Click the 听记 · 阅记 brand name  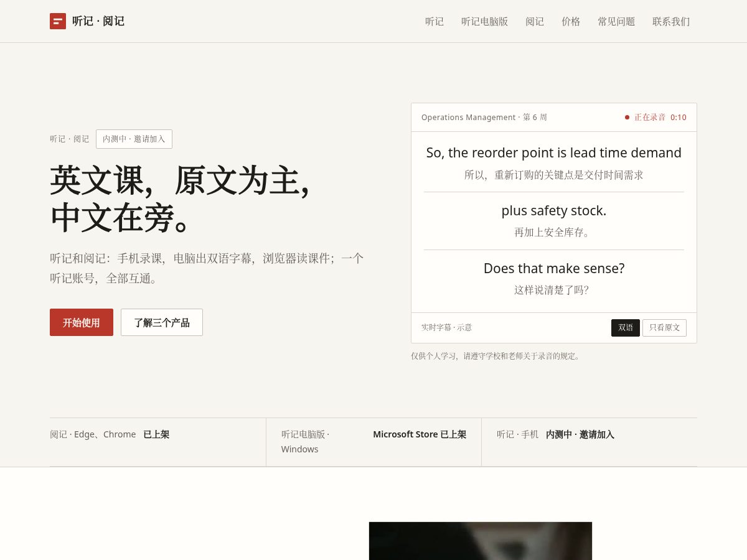click(x=98, y=21)
